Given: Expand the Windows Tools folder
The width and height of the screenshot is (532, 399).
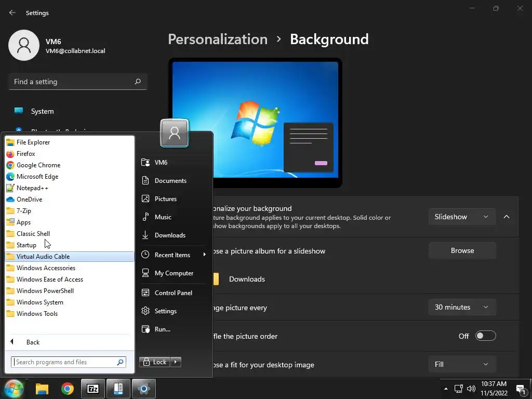Looking at the screenshot, I should (70, 313).
